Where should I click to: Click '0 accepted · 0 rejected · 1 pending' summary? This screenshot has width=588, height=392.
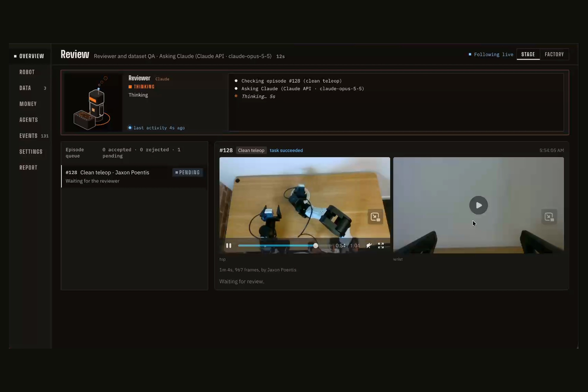141,153
